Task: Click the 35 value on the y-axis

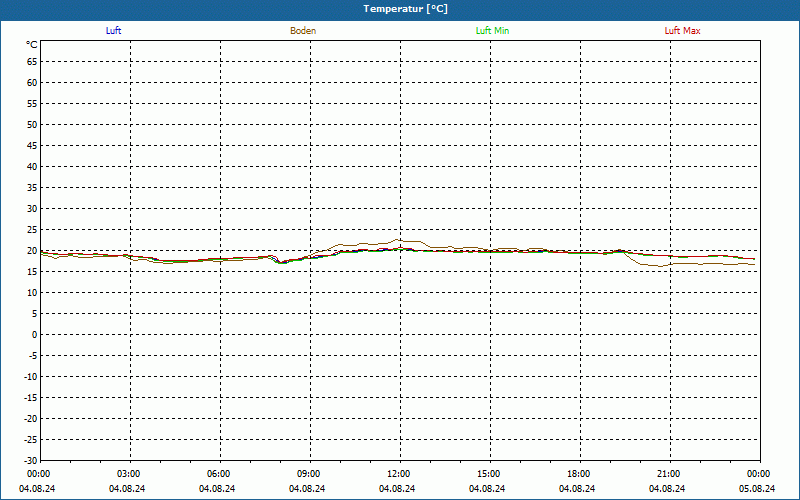Action: click(x=32, y=188)
